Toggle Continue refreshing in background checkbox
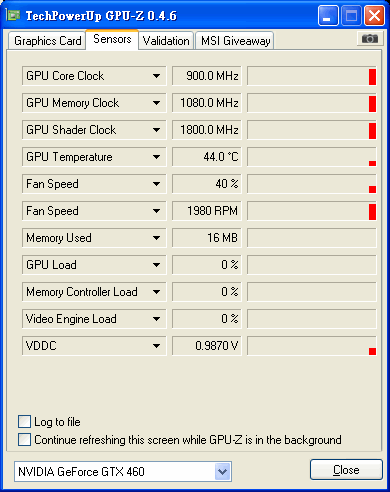 pos(24,439)
